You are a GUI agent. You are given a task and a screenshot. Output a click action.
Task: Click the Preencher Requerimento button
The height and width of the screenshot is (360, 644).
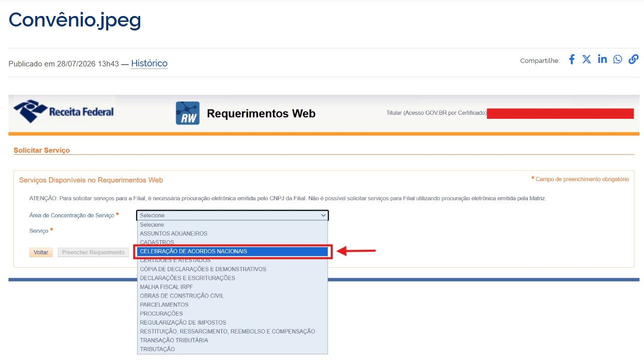93,252
